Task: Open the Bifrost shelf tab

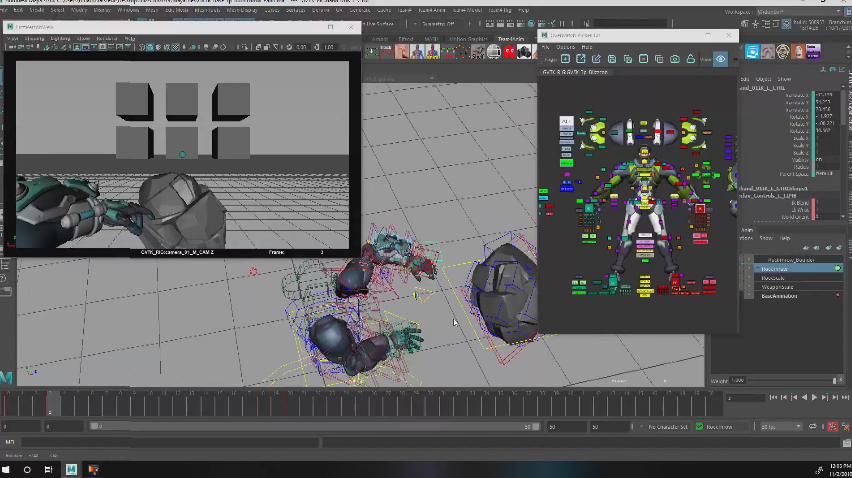Action: 406,39
